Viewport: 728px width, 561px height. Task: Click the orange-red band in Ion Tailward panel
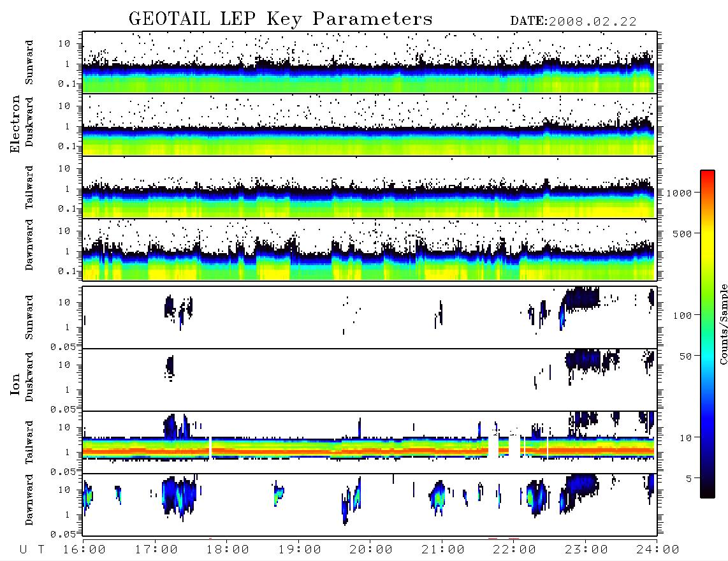pos(369,450)
